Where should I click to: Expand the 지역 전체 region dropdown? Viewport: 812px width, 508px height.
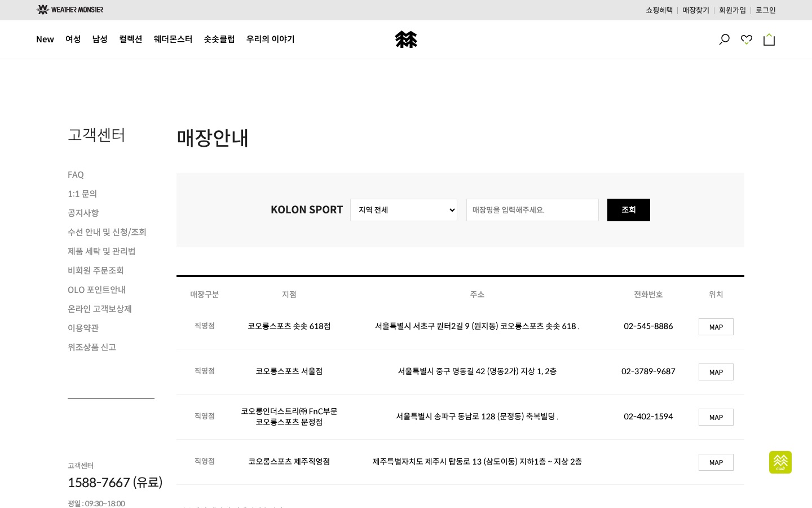tap(404, 210)
